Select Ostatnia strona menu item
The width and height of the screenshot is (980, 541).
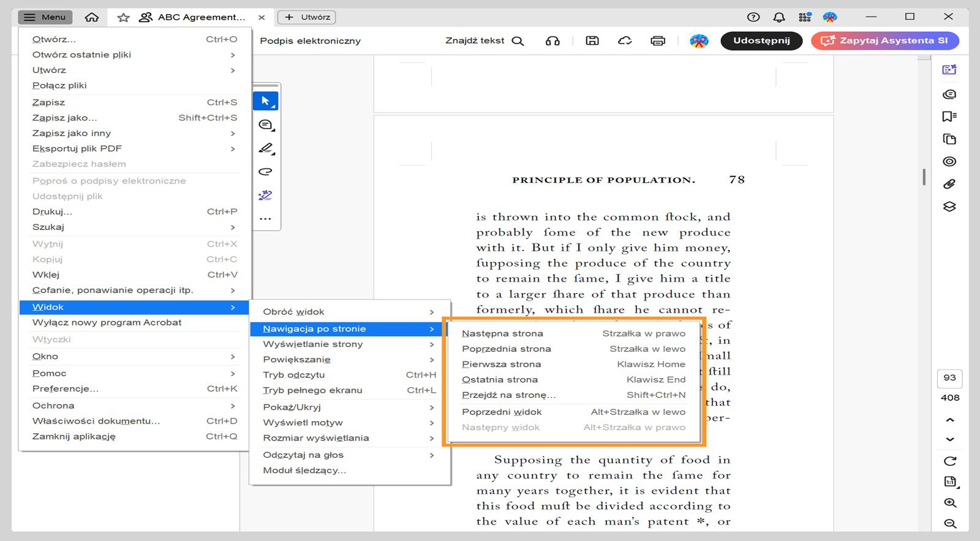(574, 379)
